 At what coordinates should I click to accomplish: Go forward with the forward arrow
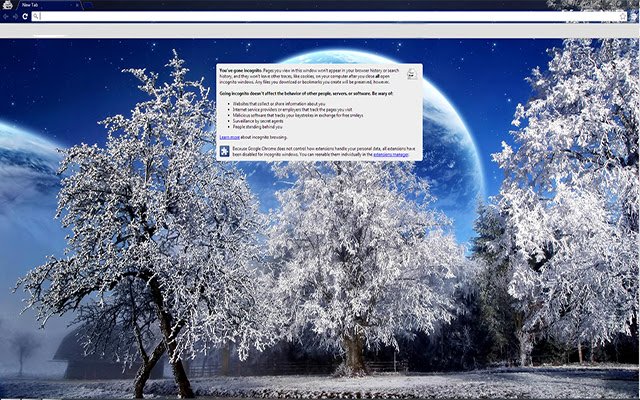(15, 16)
